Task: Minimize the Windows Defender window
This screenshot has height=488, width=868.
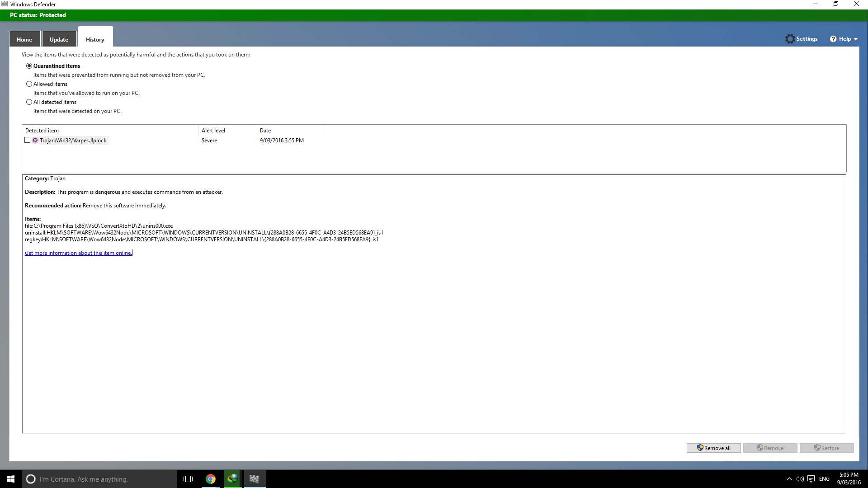Action: click(x=816, y=4)
